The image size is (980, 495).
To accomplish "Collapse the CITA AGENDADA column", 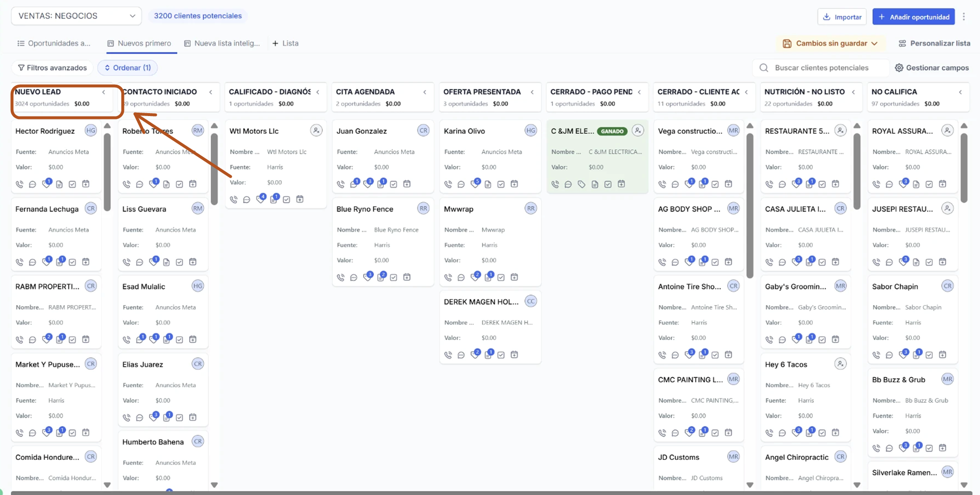I will coord(425,92).
